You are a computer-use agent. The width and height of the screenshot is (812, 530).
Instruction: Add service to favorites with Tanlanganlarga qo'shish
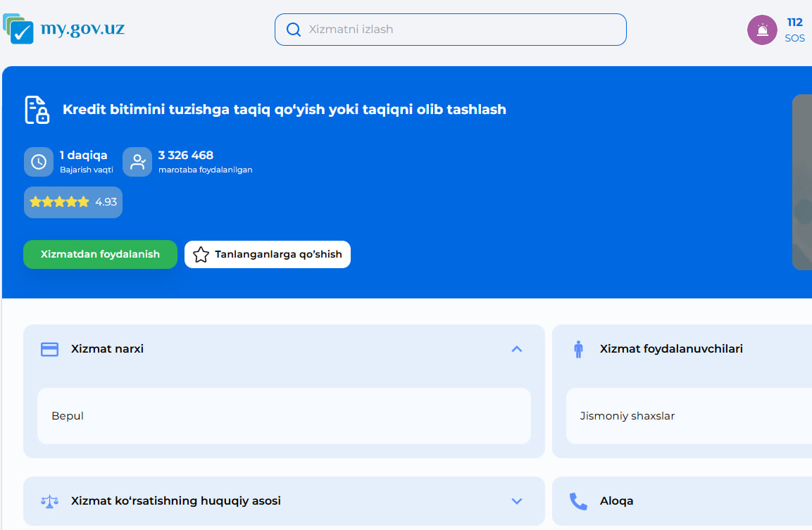[268, 254]
